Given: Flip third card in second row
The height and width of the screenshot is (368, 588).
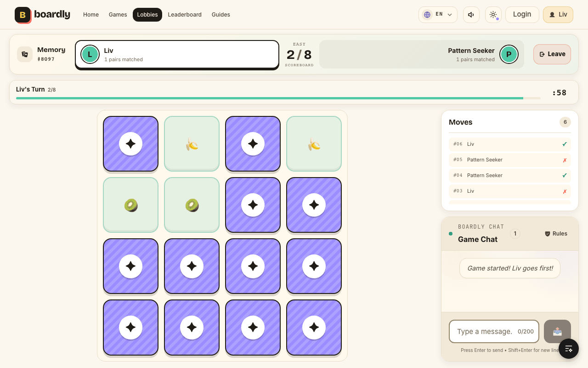Looking at the screenshot, I should point(253,205).
